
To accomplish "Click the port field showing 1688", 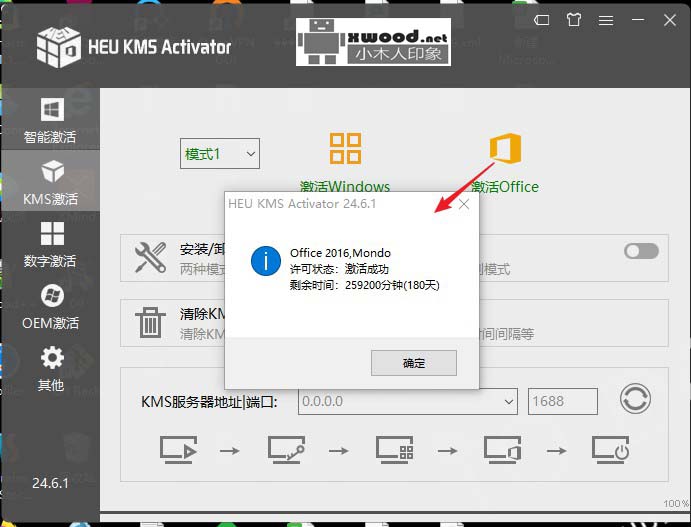I will (563, 401).
